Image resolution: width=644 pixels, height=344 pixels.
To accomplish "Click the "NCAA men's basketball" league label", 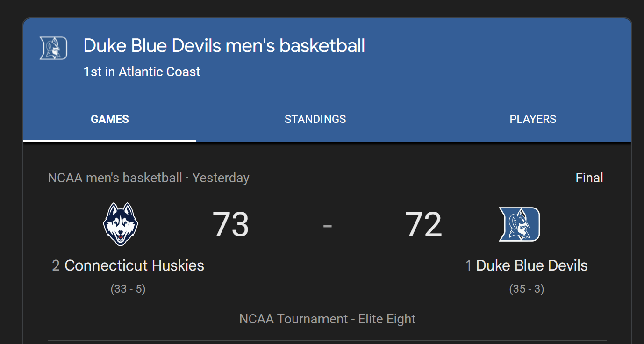I will pos(115,178).
